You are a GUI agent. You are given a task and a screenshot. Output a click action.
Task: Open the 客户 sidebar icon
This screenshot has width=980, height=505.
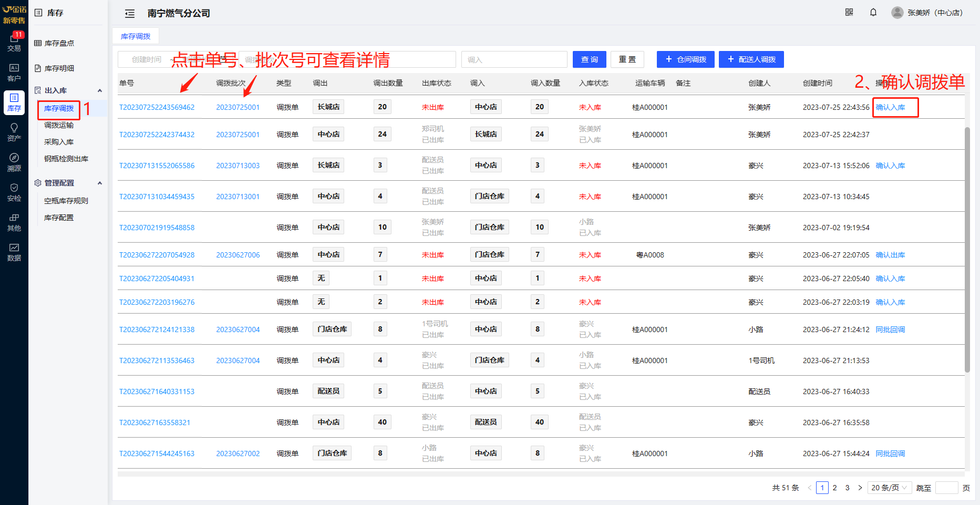(x=14, y=73)
